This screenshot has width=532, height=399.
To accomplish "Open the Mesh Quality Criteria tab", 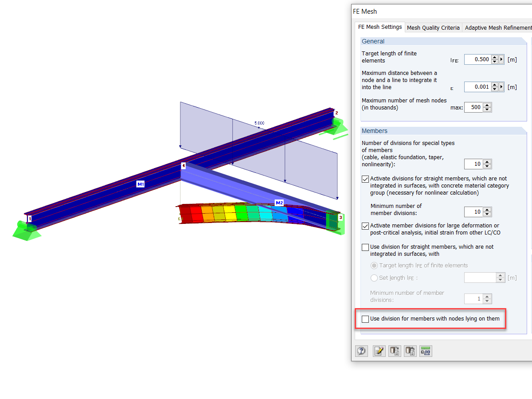I will coord(433,27).
